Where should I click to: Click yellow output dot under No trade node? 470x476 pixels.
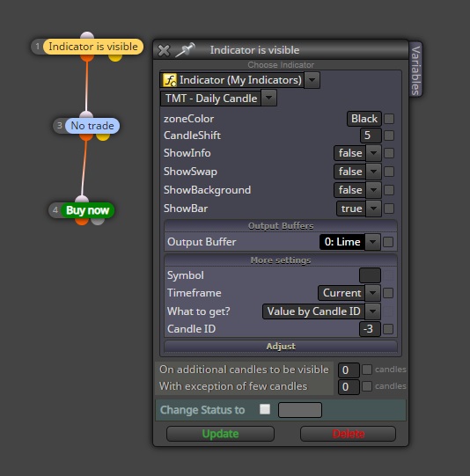click(103, 137)
